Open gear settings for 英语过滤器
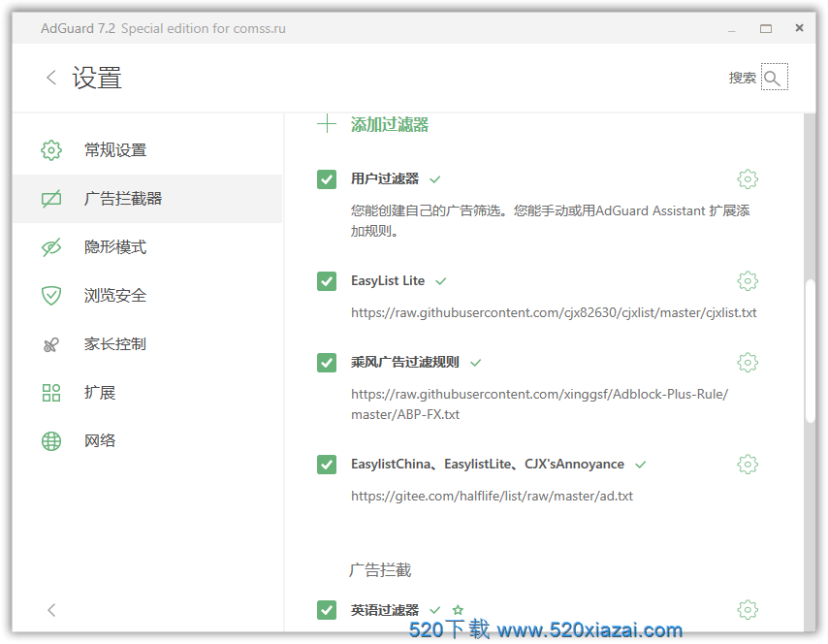The height and width of the screenshot is (644, 828). [x=748, y=610]
